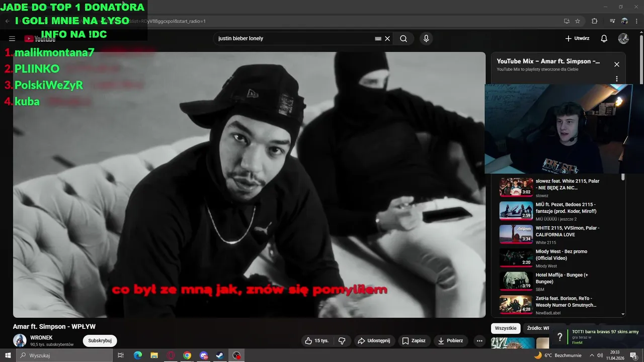Viewport: 644px width, 362px height.
Task: Play ZetHa Wesoły Numer playlist item
Action: 557,305
